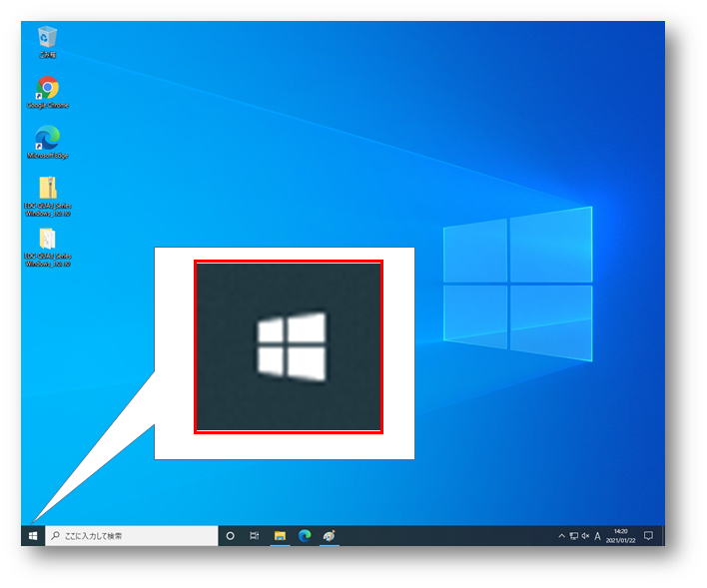
Task: Open the Windows Start menu button
Action: pos(33,536)
